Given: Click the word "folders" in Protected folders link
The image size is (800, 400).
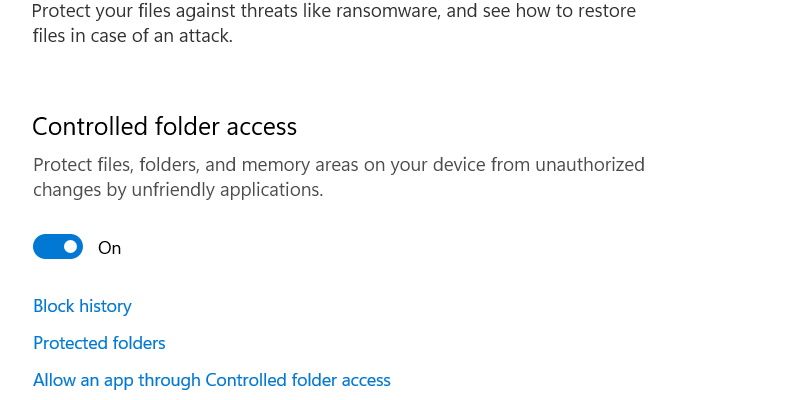Looking at the screenshot, I should tap(138, 343).
